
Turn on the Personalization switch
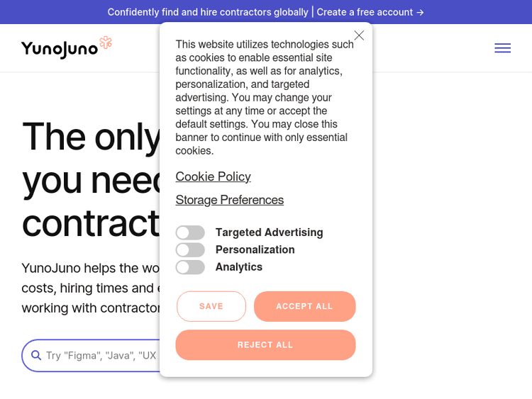pyautogui.click(x=190, y=249)
